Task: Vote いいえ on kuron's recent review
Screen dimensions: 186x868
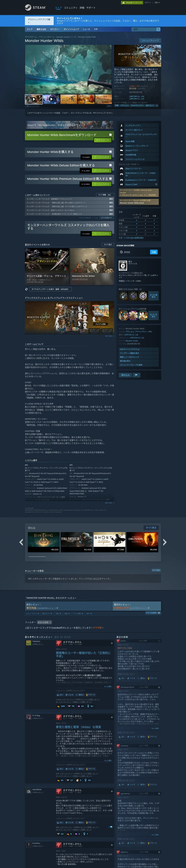Action: [x=131, y=678]
